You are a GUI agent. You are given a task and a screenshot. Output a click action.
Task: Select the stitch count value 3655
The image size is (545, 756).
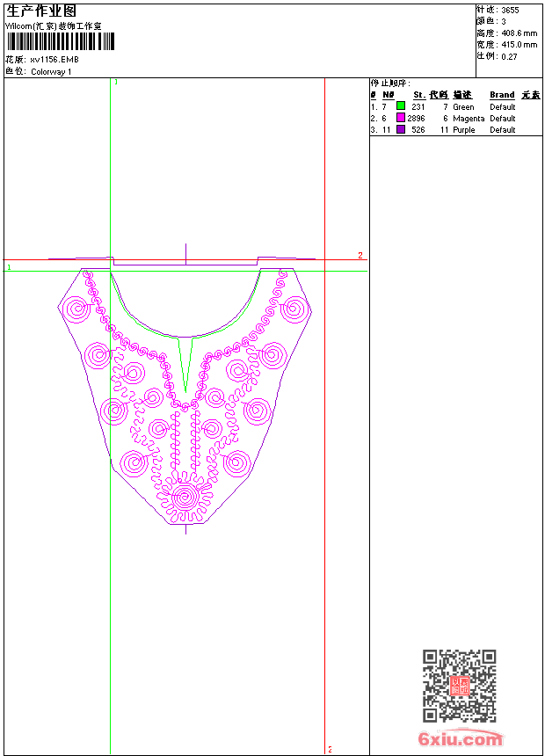pyautogui.click(x=510, y=11)
